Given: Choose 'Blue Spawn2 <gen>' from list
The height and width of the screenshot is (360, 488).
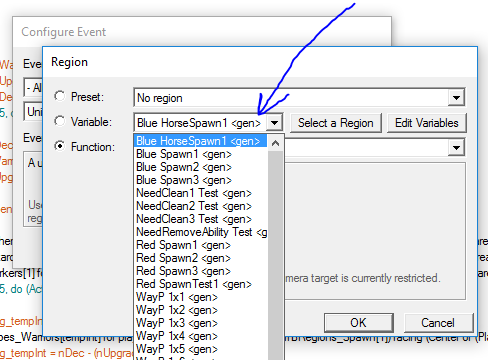Looking at the screenshot, I should coord(200,167).
